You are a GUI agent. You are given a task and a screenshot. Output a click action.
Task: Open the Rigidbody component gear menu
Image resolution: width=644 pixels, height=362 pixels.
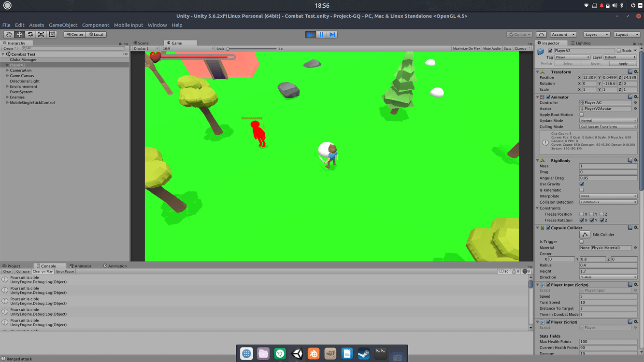636,160
